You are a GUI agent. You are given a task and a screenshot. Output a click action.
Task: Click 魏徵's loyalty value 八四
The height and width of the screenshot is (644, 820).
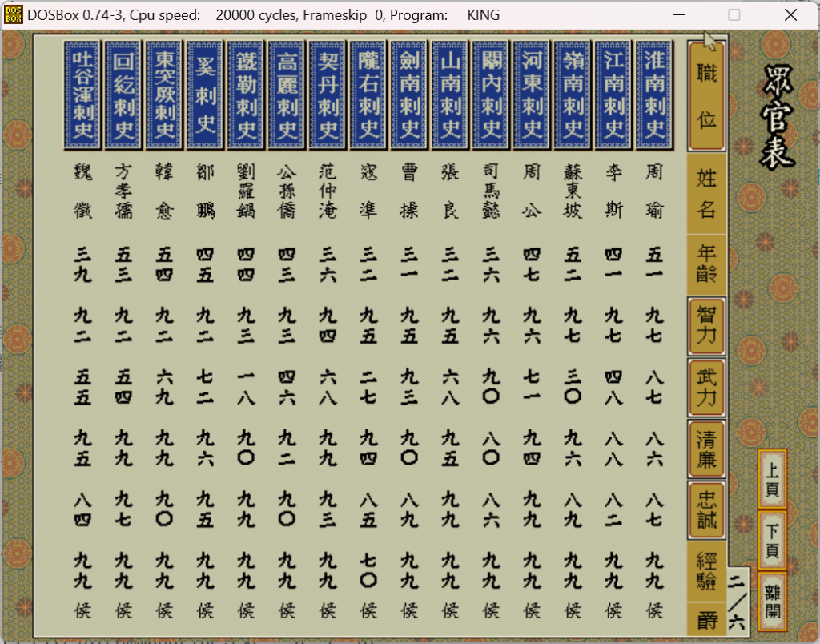83,509
